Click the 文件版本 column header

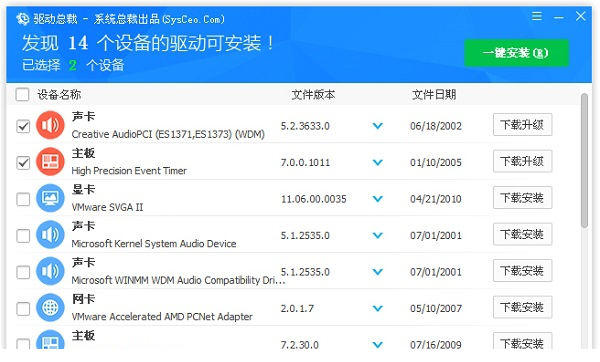click(313, 95)
